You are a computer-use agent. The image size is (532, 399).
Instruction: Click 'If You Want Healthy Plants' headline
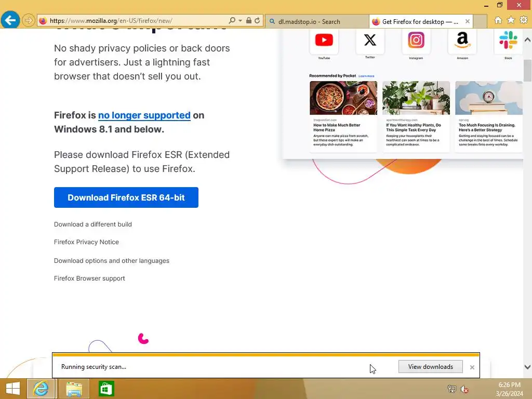coord(413,127)
